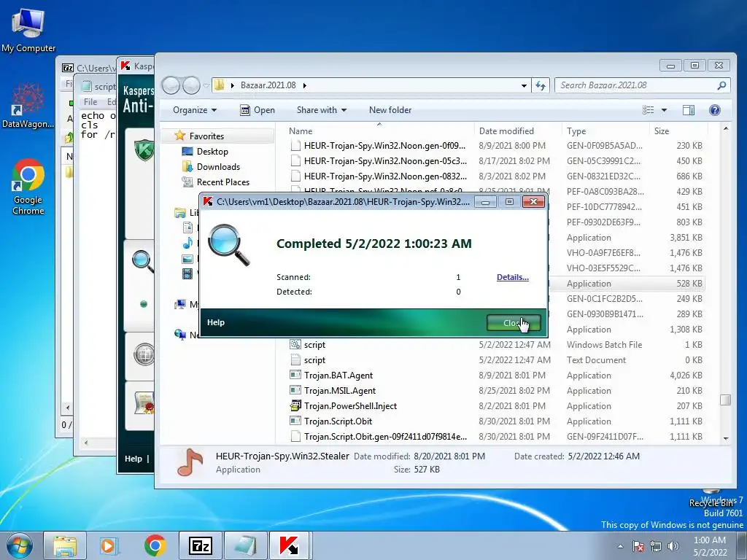Switch to Kaspersky taskbar window
The image size is (747, 560).
coord(290,545)
